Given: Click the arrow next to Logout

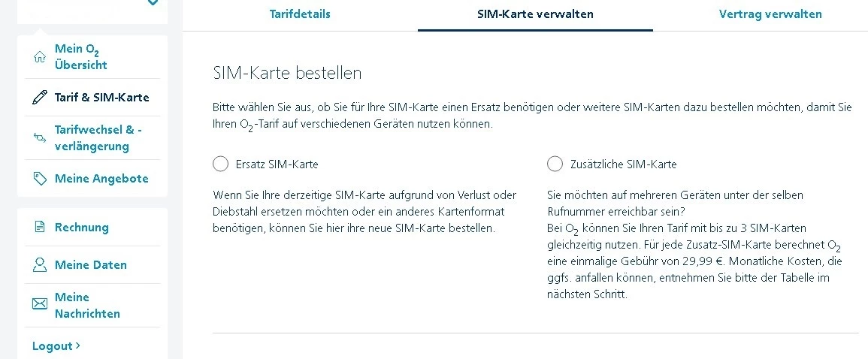Looking at the screenshot, I should (78, 346).
